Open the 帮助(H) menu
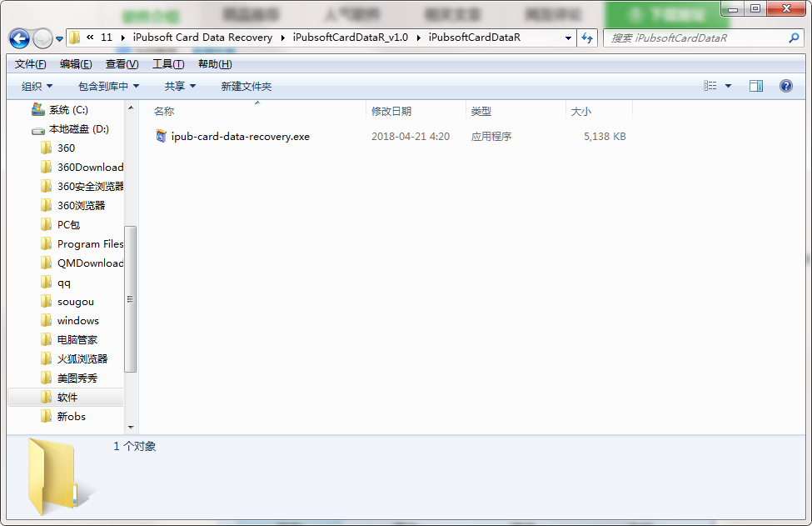Viewport: 812px width, 526px height. click(215, 63)
